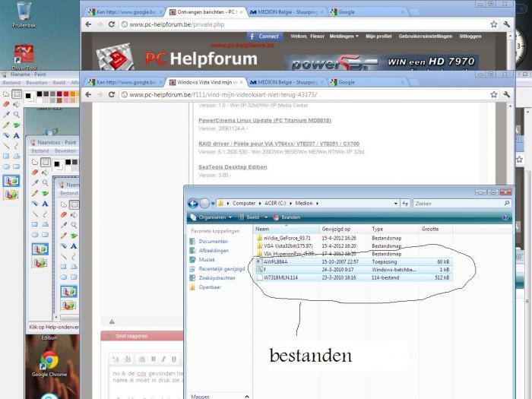Choose black swatch in filename Paint palette

click(x=40, y=94)
